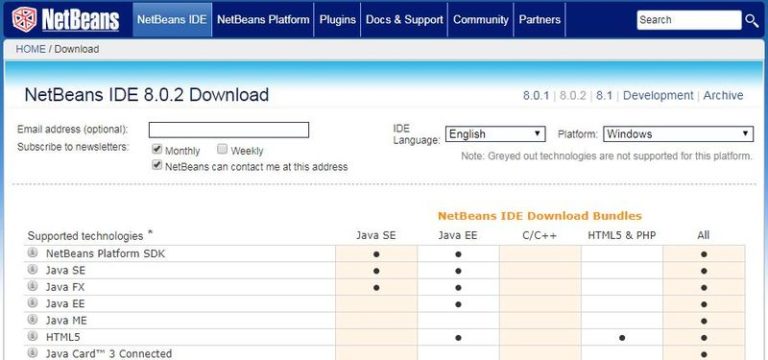The height and width of the screenshot is (360, 768).
Task: Click the NetBeans logo icon
Action: click(x=24, y=20)
